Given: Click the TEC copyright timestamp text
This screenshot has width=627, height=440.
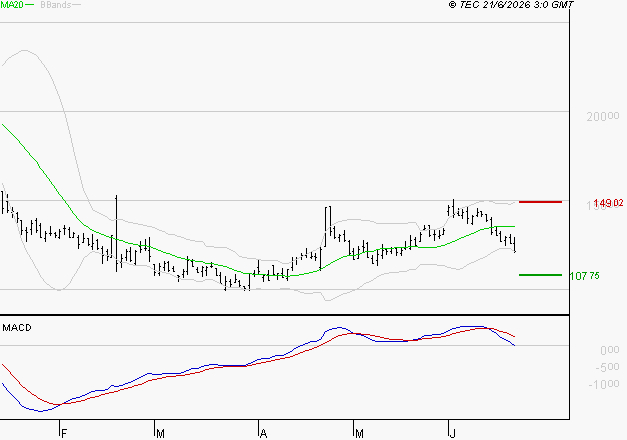Looking at the screenshot, I should coord(511,5).
